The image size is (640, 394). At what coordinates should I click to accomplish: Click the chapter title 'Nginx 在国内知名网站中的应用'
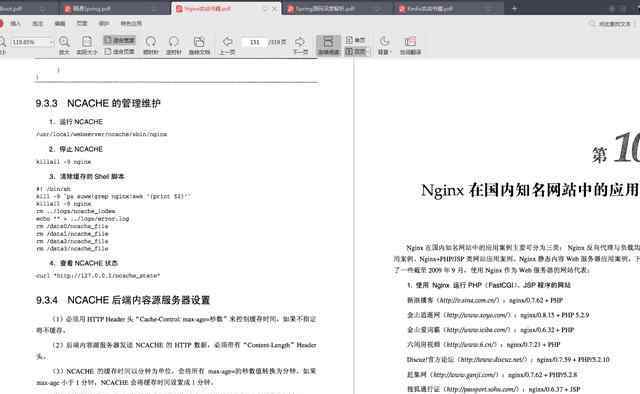530,190
